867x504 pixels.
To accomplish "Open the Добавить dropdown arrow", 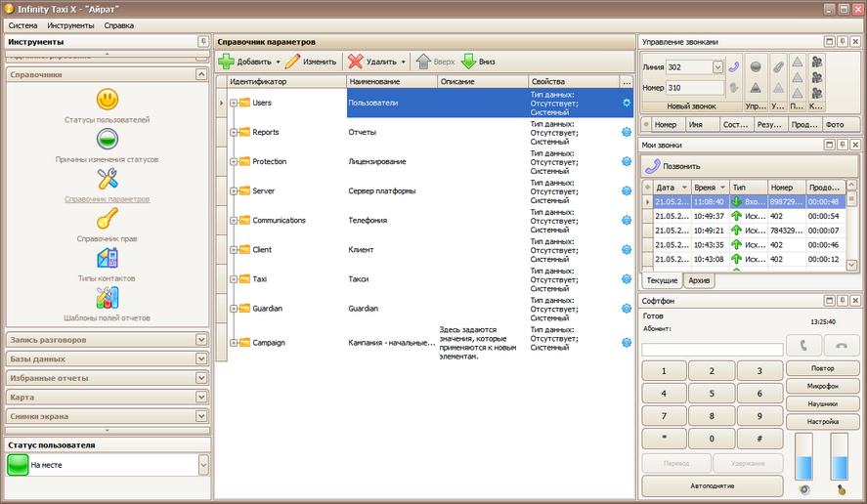I will tap(279, 62).
